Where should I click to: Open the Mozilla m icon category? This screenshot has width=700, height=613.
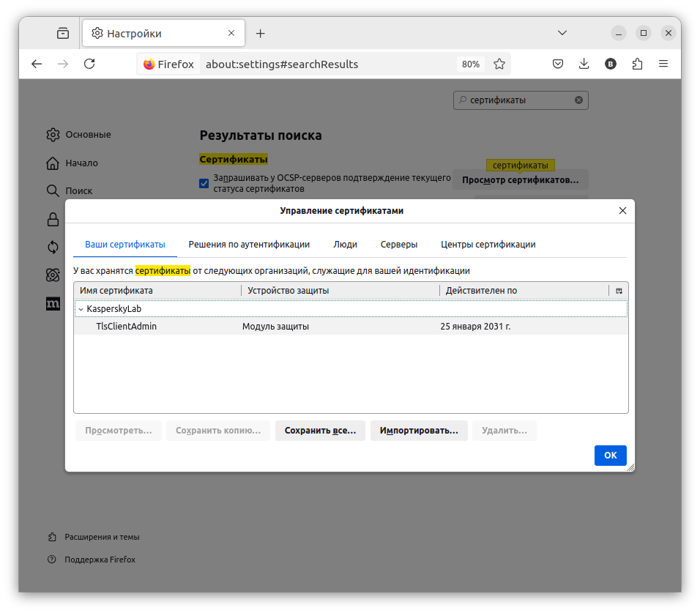(x=53, y=304)
